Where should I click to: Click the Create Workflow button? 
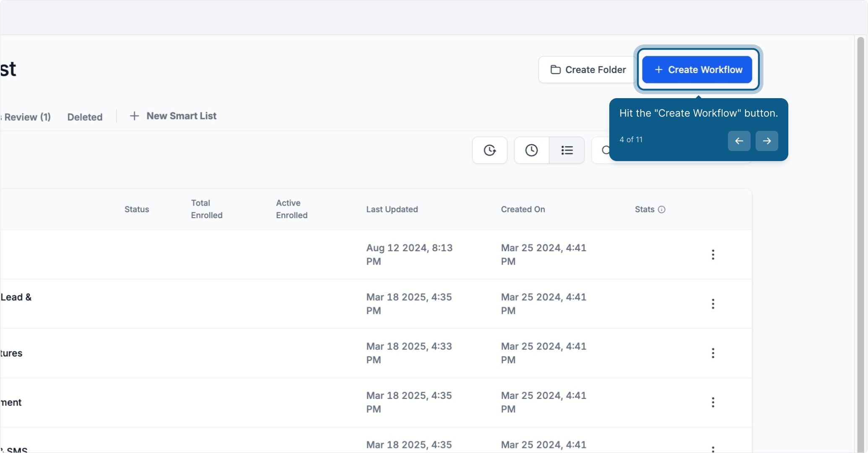pyautogui.click(x=697, y=70)
